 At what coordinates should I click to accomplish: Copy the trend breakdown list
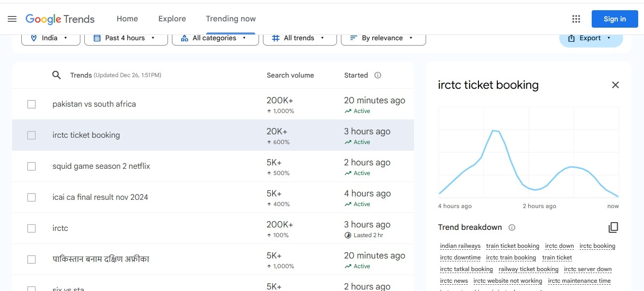click(613, 227)
